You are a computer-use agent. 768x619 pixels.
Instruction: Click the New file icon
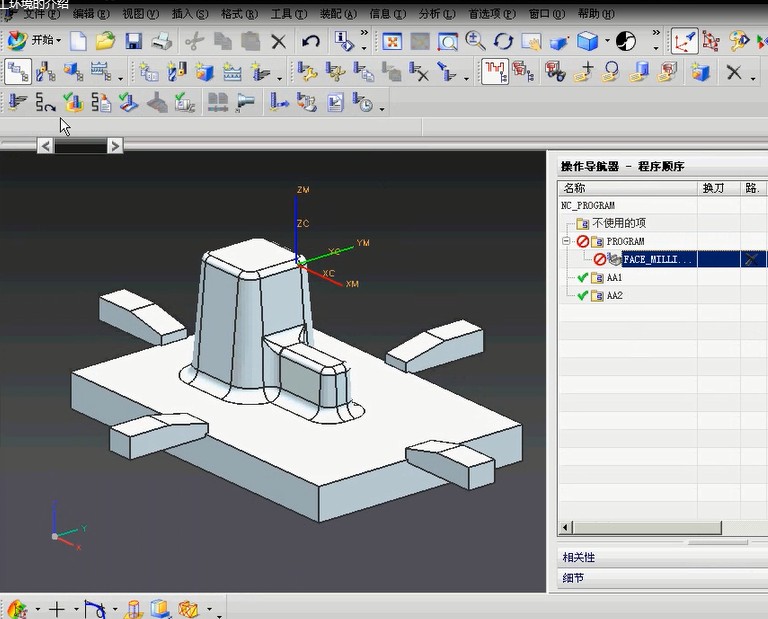pos(78,41)
